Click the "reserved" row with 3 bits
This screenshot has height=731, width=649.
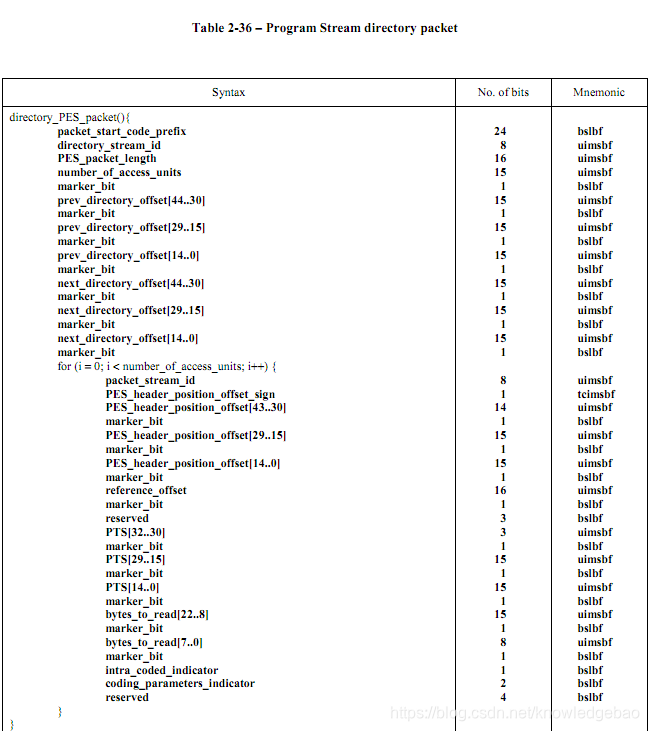(127, 518)
